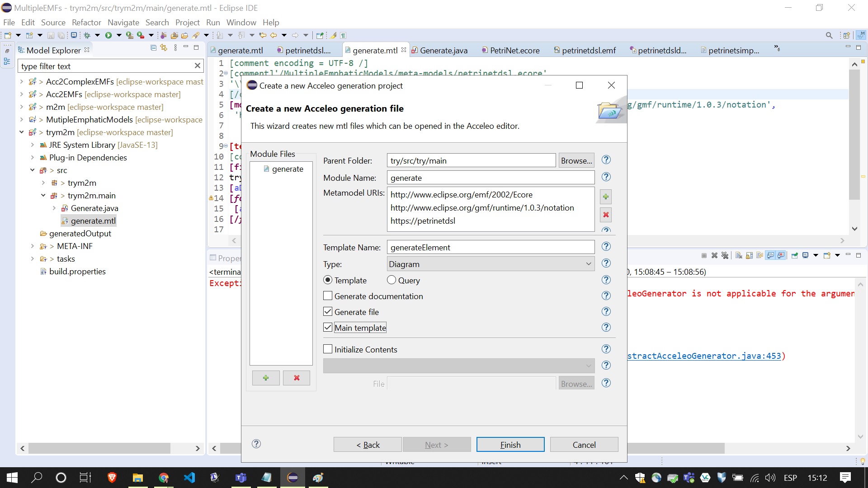868x488 pixels.
Task: Click Collapse All in Model Explorer
Action: tap(154, 48)
